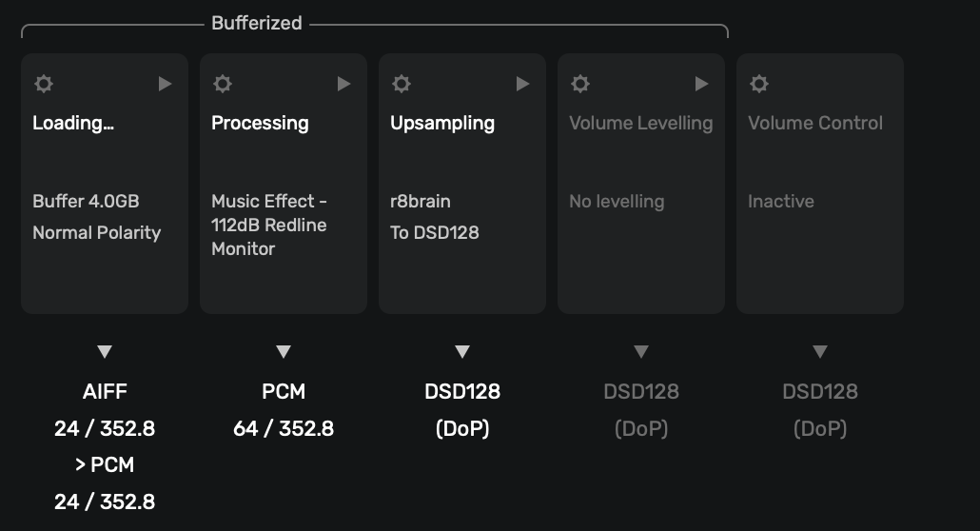The width and height of the screenshot is (980, 531).
Task: Click gear icon on Processing card
Action: pyautogui.click(x=223, y=84)
